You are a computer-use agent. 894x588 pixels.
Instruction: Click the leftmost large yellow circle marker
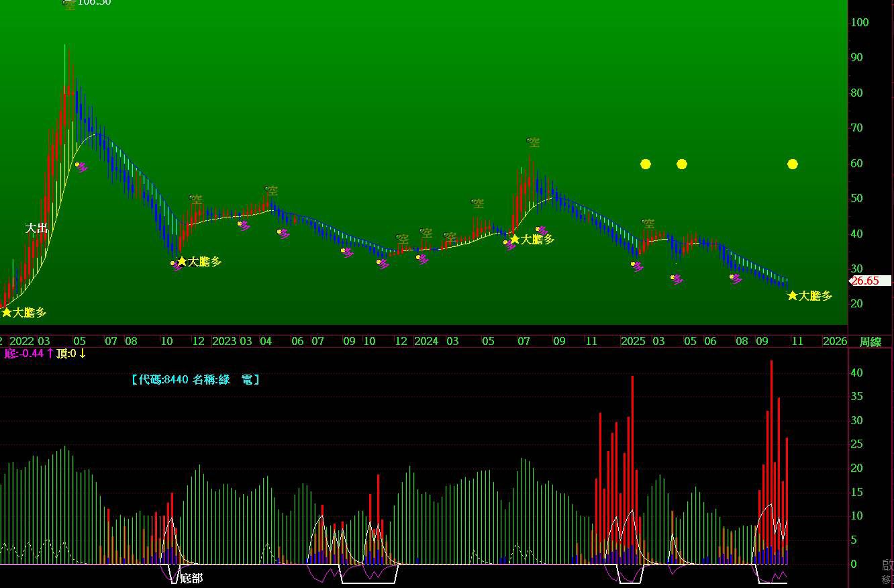(645, 164)
